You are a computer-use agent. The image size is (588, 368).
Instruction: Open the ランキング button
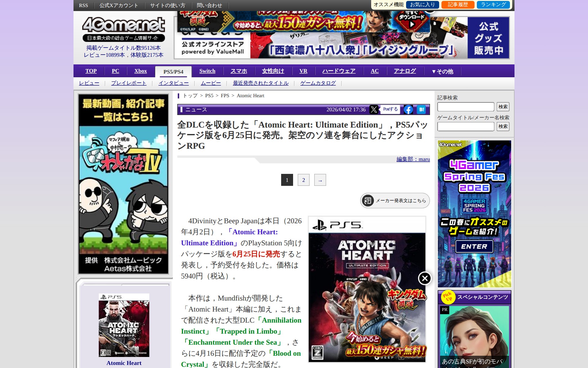493,5
